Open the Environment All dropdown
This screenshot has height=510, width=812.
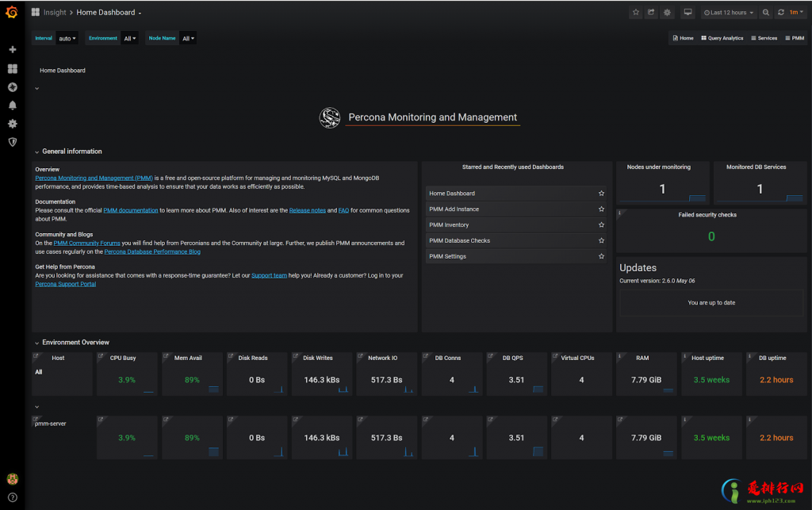pyautogui.click(x=129, y=38)
